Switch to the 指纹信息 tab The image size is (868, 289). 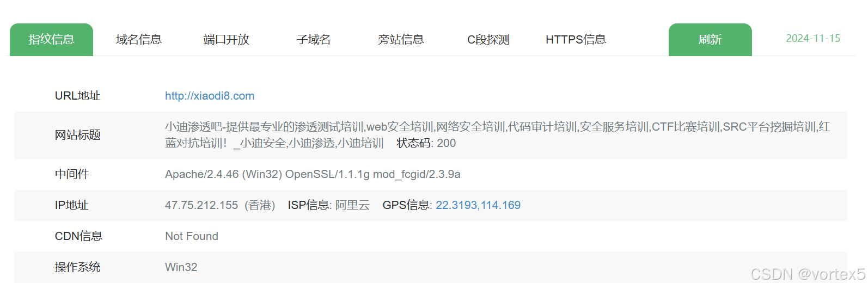[51, 39]
